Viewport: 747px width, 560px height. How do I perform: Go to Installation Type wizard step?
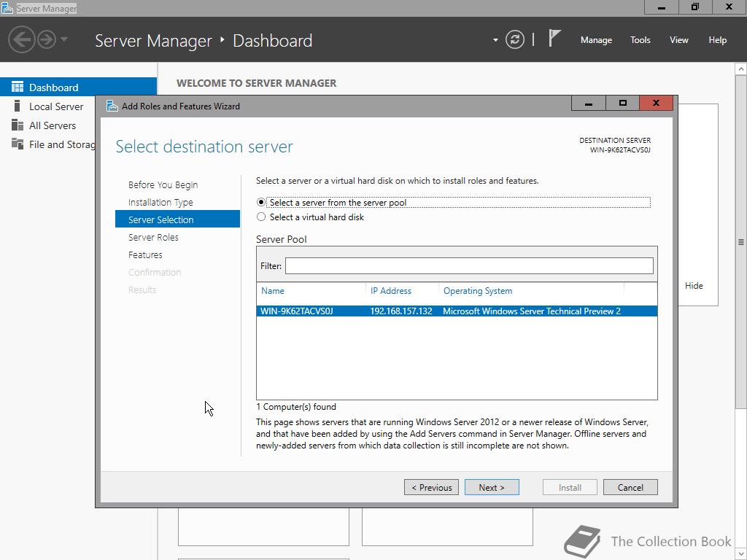(160, 203)
